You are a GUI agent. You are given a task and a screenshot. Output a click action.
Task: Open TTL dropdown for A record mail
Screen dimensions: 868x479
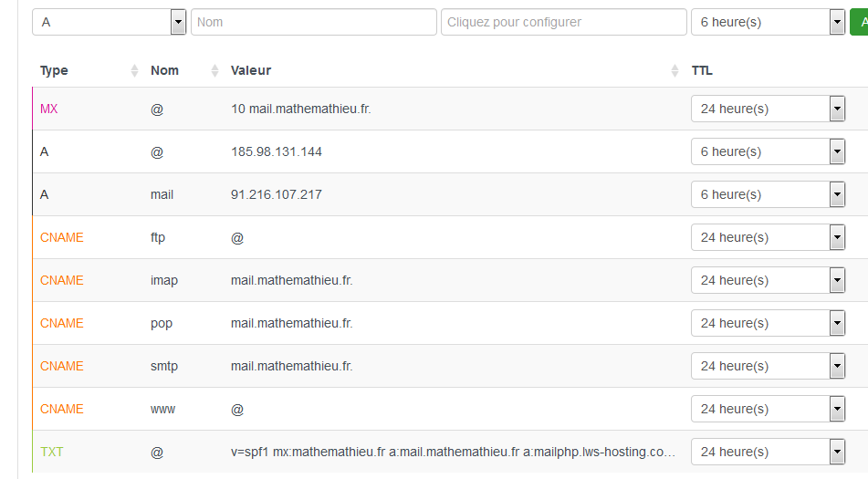click(768, 194)
